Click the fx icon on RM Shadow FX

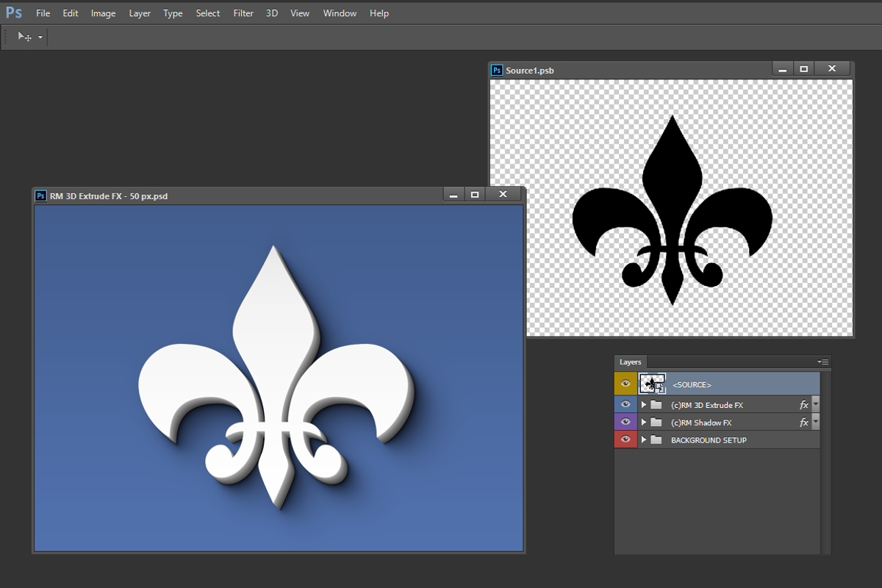click(x=803, y=423)
